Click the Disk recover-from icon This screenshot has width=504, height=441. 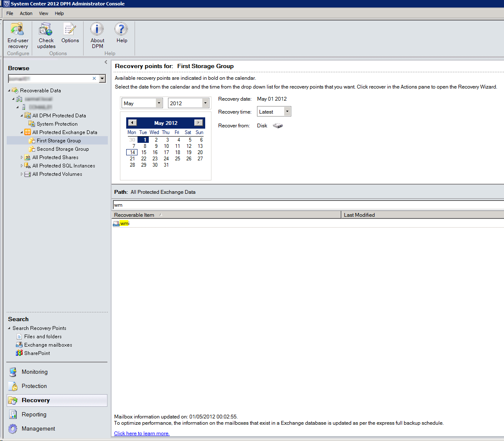click(278, 126)
